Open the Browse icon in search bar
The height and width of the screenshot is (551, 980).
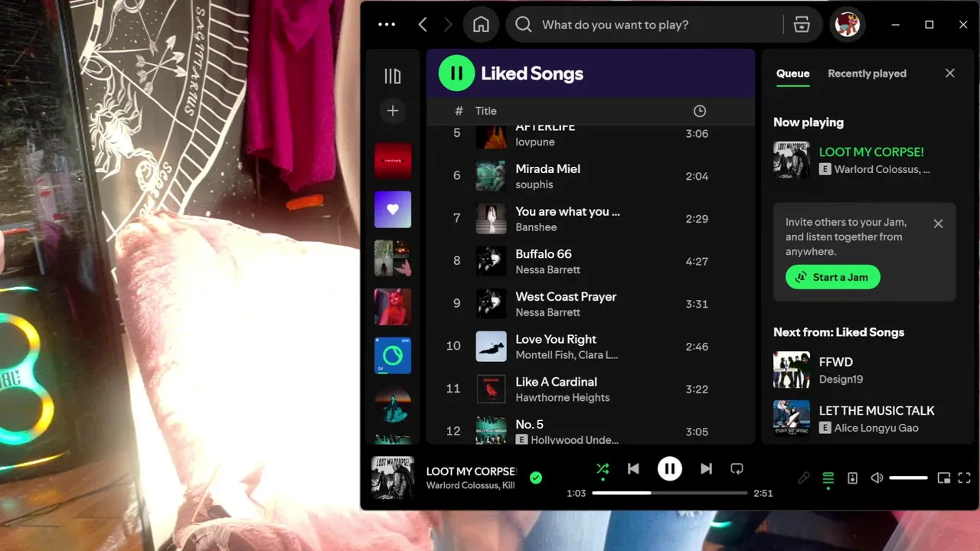click(802, 24)
